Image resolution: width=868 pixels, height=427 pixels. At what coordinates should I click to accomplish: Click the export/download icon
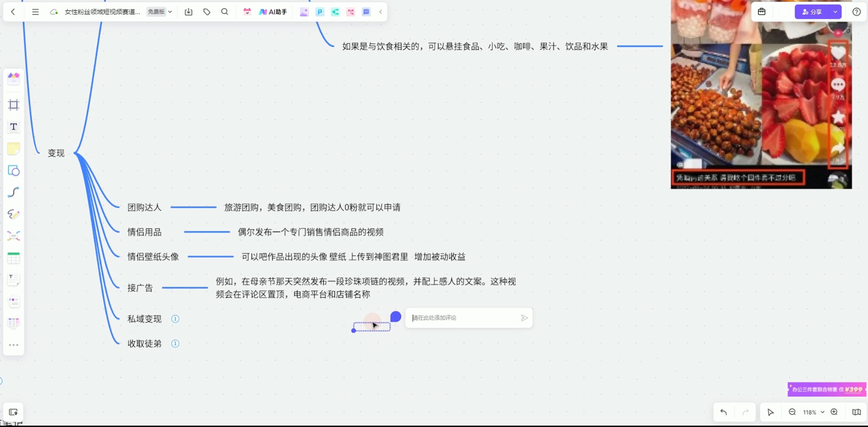(x=188, y=12)
